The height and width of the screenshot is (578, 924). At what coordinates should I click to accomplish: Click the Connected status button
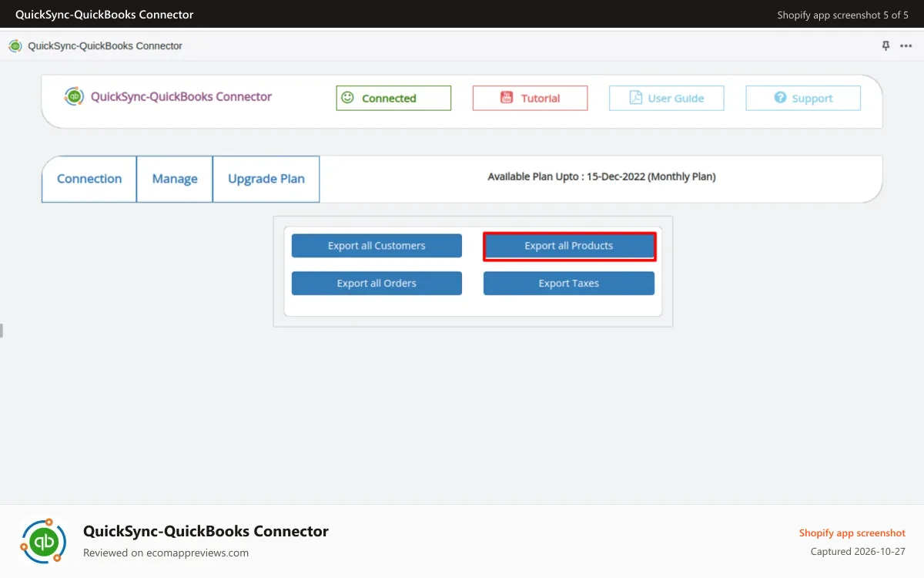(x=393, y=98)
